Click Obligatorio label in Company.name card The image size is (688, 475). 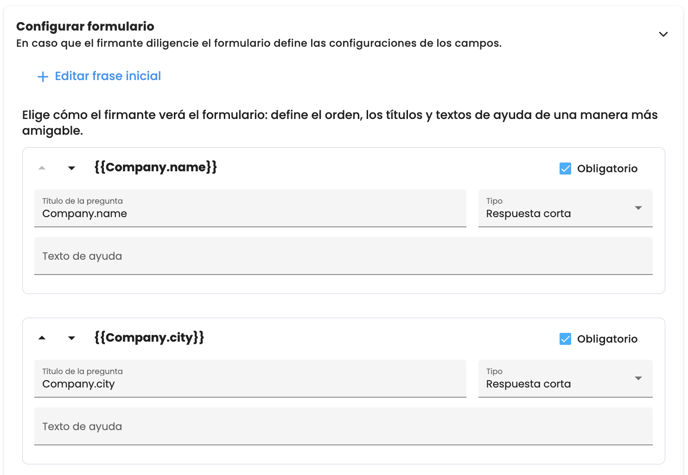pyautogui.click(x=607, y=169)
